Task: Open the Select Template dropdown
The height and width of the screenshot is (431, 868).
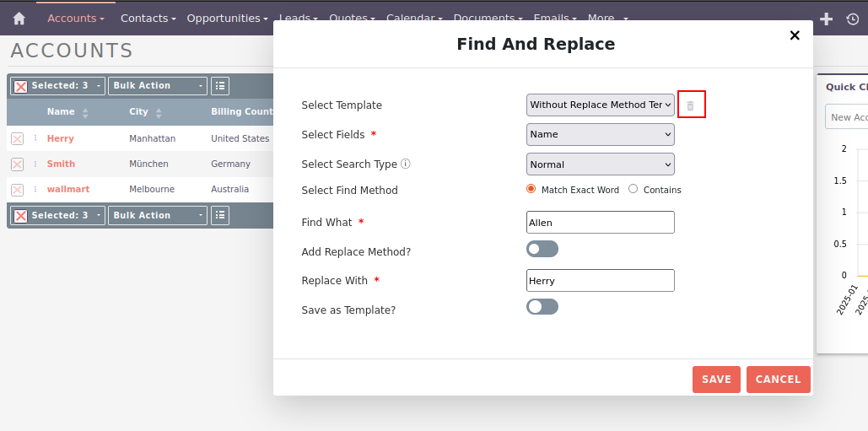Action: (600, 105)
